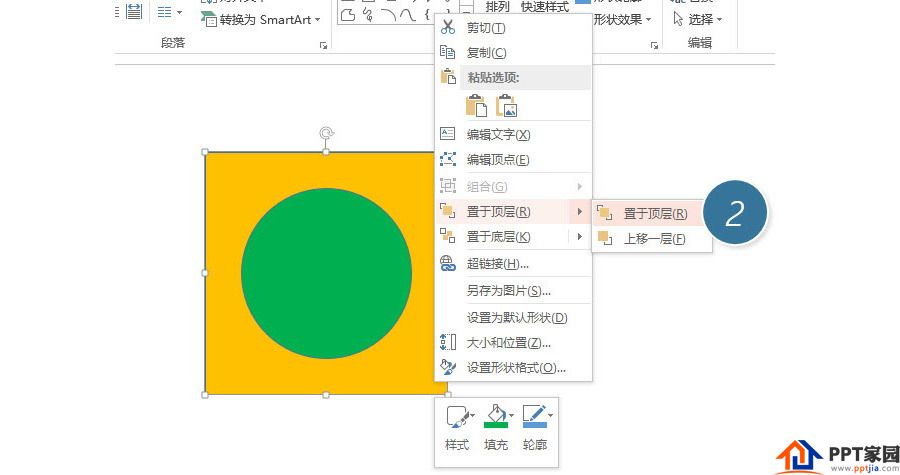This screenshot has width=900, height=475.
Task: Click the Style (样式) brush icon
Action: pos(458,417)
